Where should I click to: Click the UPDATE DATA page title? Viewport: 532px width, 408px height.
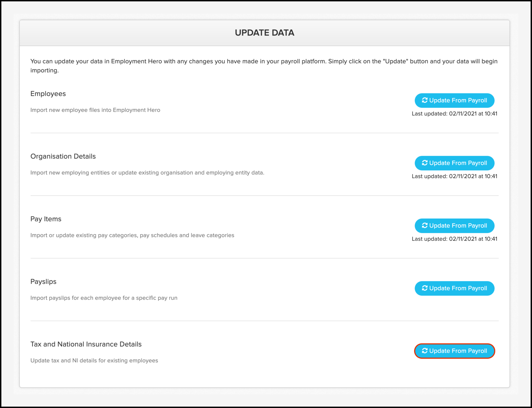(264, 33)
